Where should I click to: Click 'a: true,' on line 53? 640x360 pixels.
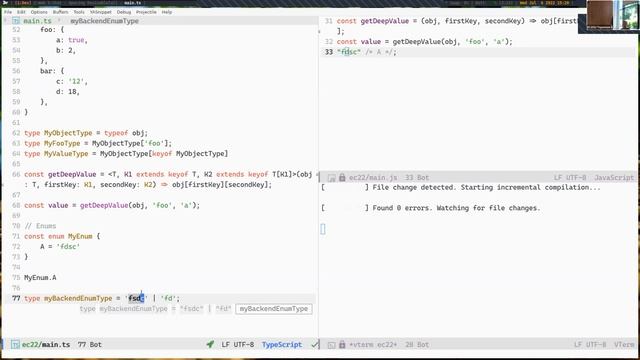tap(72, 40)
